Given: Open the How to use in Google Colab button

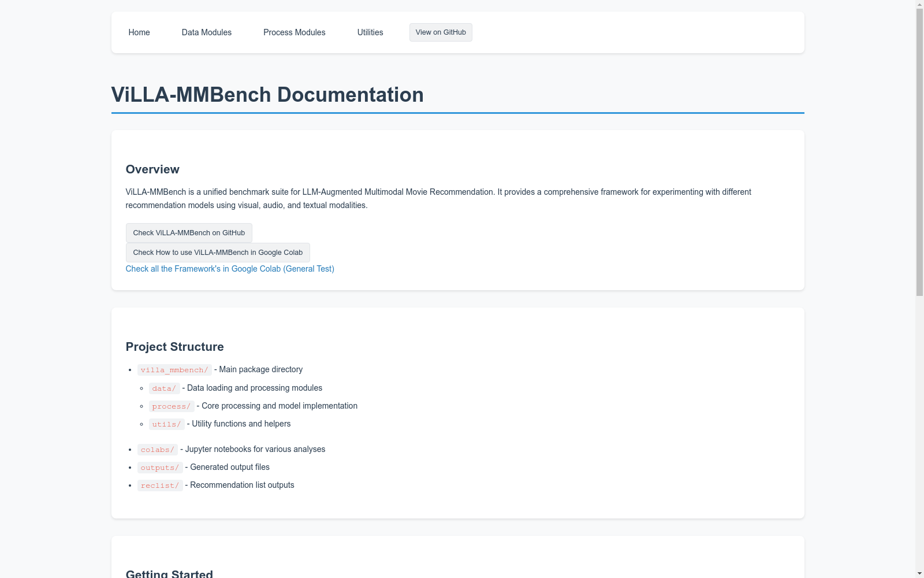Looking at the screenshot, I should pos(218,253).
